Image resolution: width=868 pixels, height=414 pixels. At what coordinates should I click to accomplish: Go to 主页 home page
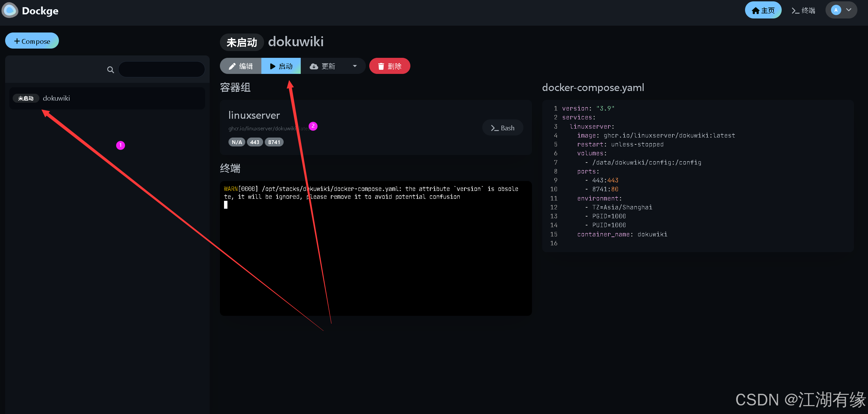(763, 11)
